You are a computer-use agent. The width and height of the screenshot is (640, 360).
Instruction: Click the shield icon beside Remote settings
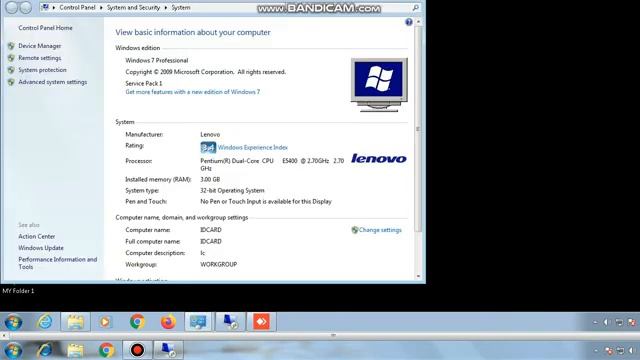click(11, 58)
